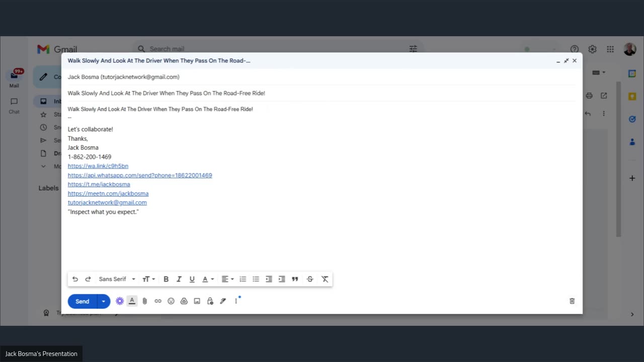Open the wa.link/c9h5bn link
Image resolution: width=644 pixels, height=362 pixels.
coord(98,166)
